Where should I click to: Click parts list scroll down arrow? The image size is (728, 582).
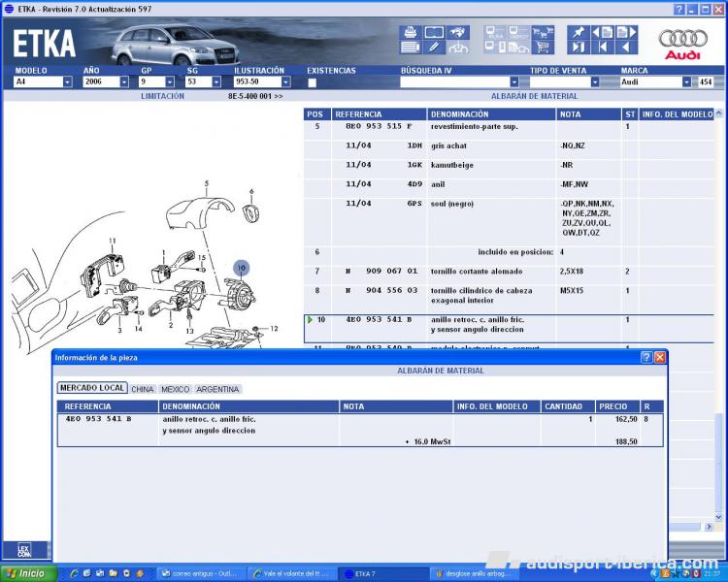tap(718, 517)
